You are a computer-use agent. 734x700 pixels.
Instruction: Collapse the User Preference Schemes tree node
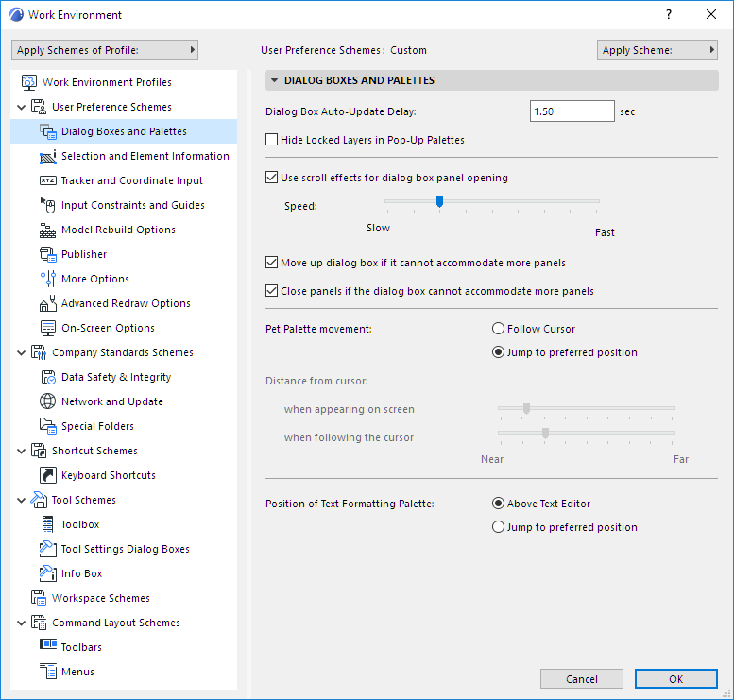(21, 107)
